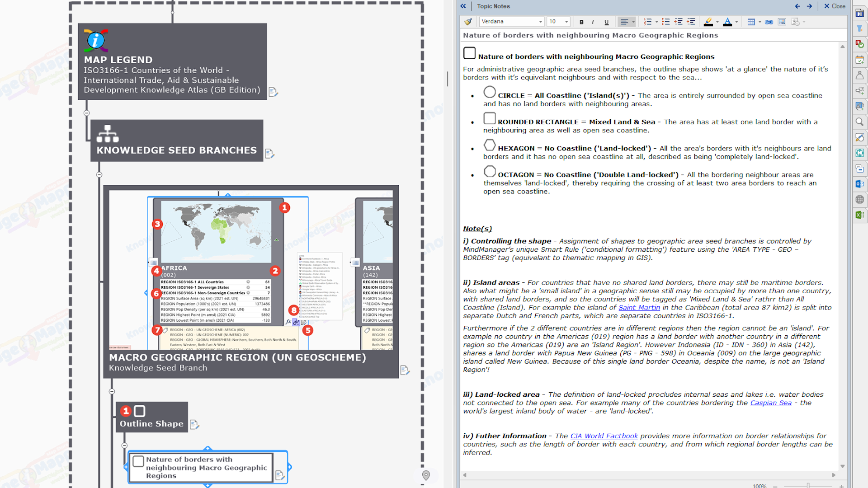868x488 pixels.
Task: Insert an image into the notes
Action: click(782, 22)
